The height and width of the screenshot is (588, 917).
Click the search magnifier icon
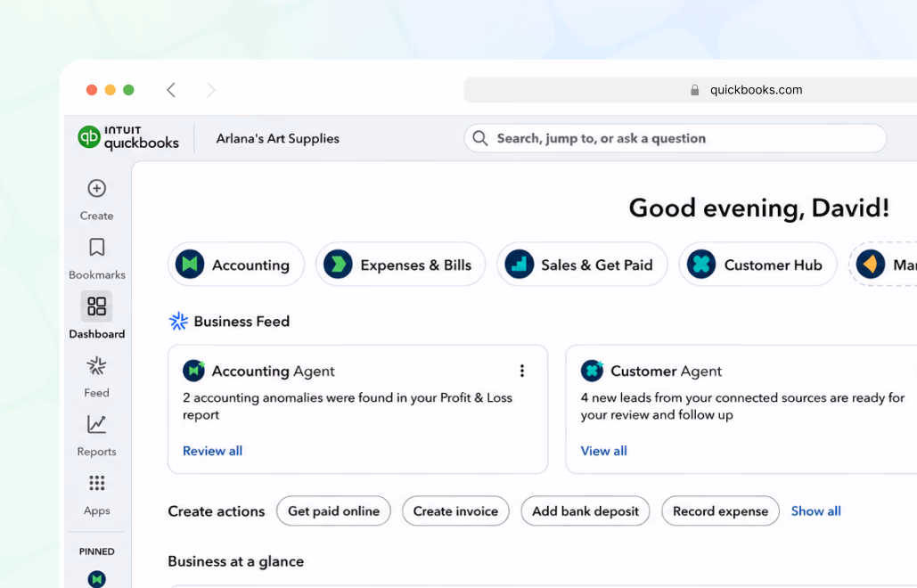pos(480,138)
